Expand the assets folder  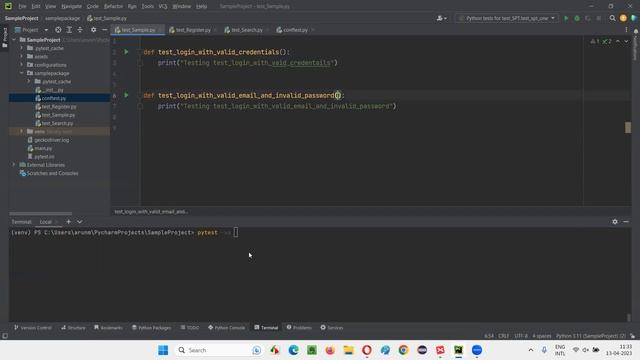point(22,56)
